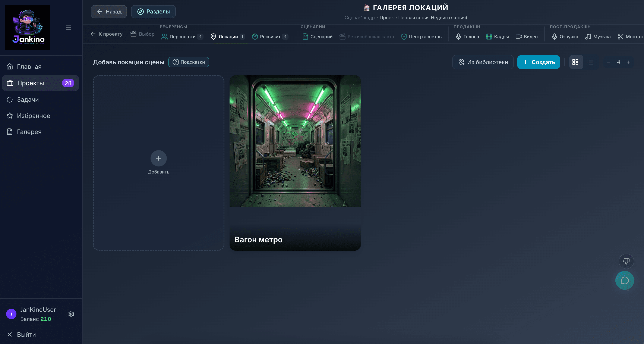644x344 pixels.
Task: Open the Jankino logo home image
Action: coord(28,27)
